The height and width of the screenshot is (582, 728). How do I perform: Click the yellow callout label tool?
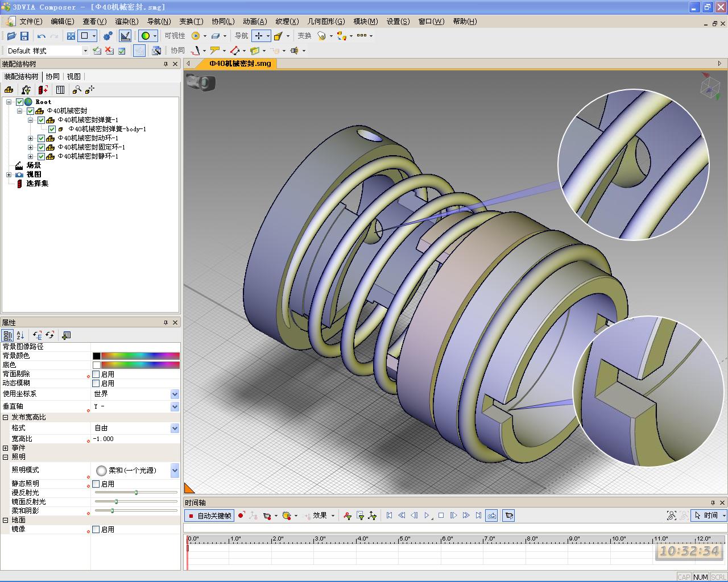pyautogui.click(x=215, y=51)
